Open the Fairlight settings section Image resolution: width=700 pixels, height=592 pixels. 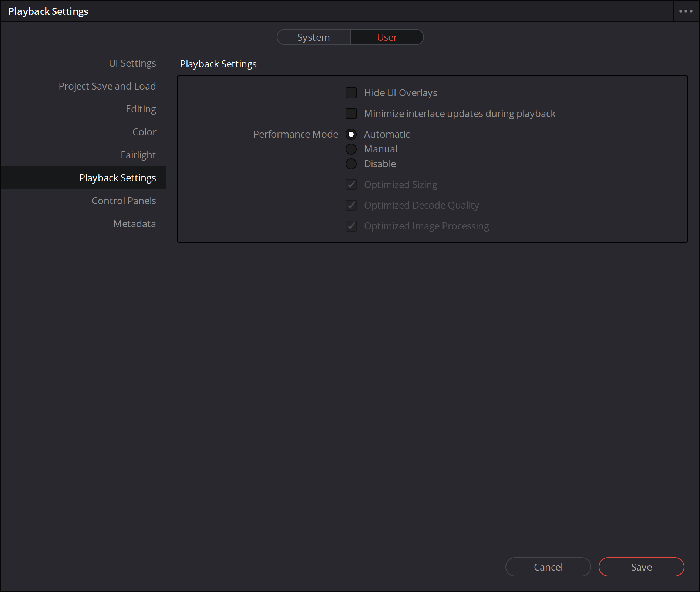138,155
